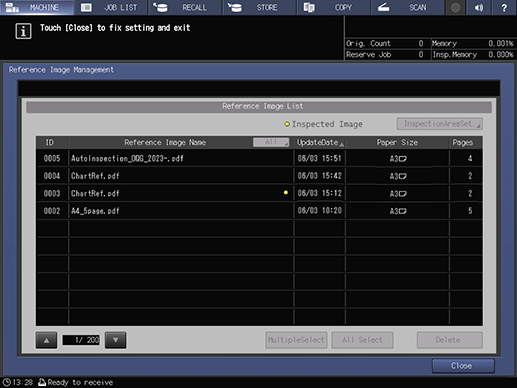
Task: Go to next page with down arrow
Action: pos(115,340)
